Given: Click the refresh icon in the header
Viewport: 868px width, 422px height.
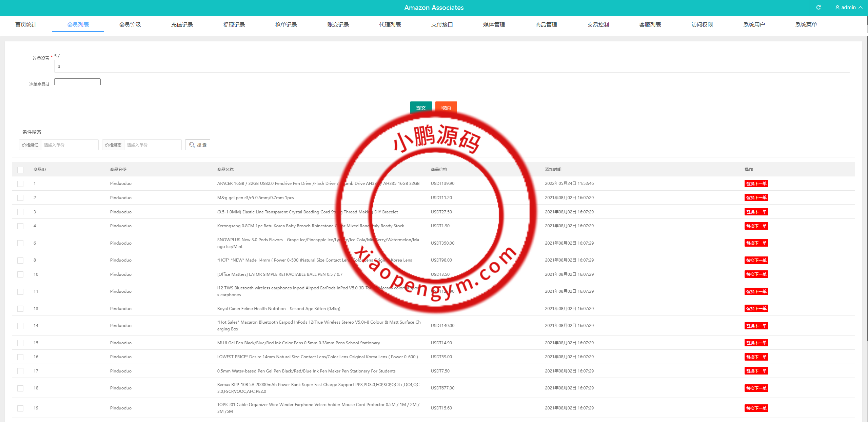Looking at the screenshot, I should pyautogui.click(x=818, y=7).
